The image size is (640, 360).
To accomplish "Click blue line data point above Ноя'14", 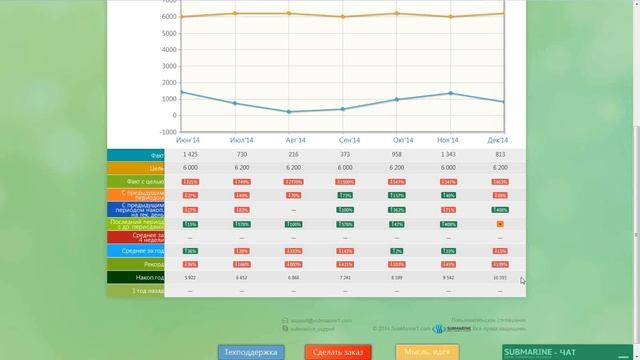I will click(x=451, y=93).
